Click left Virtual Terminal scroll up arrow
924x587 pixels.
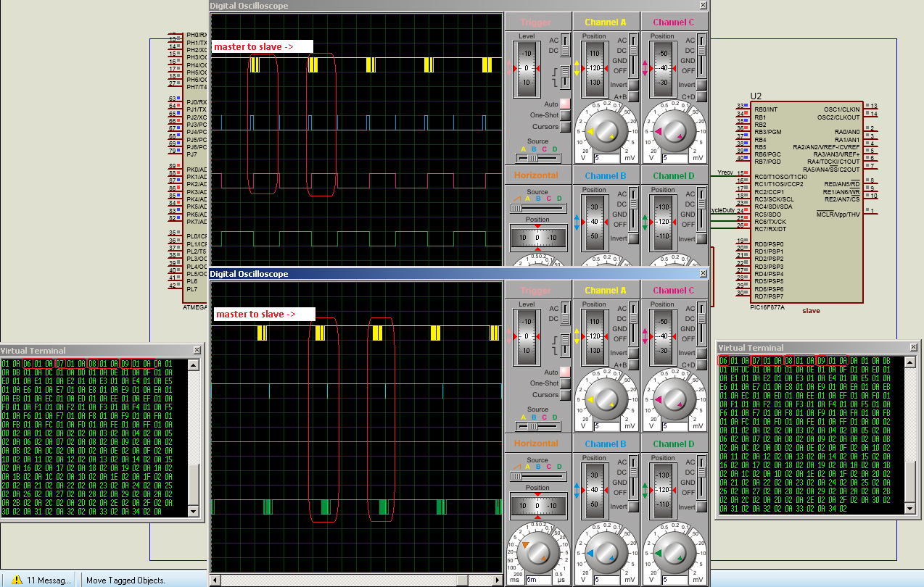194,365
